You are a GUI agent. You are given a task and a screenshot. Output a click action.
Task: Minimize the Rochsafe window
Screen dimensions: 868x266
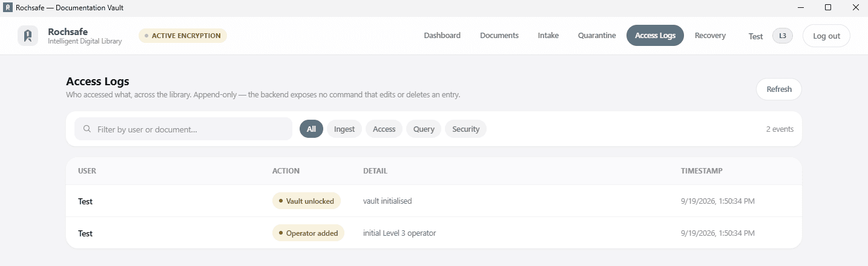click(x=801, y=7)
